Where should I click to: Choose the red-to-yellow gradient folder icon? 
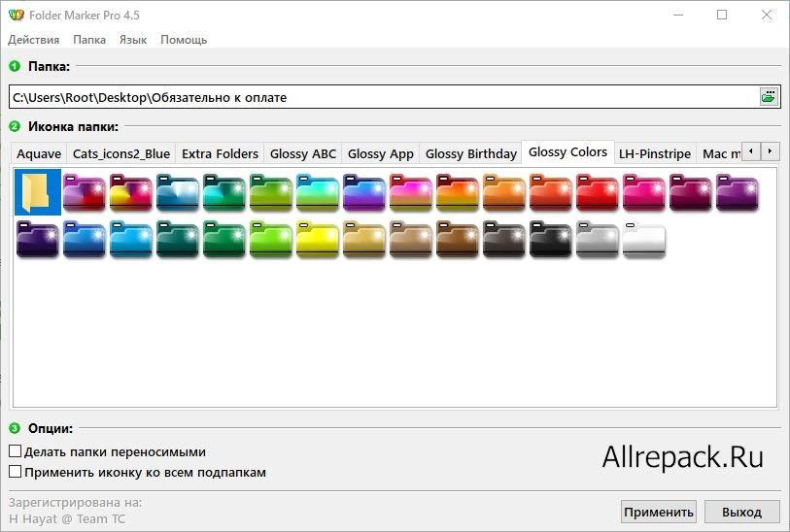pos(457,192)
